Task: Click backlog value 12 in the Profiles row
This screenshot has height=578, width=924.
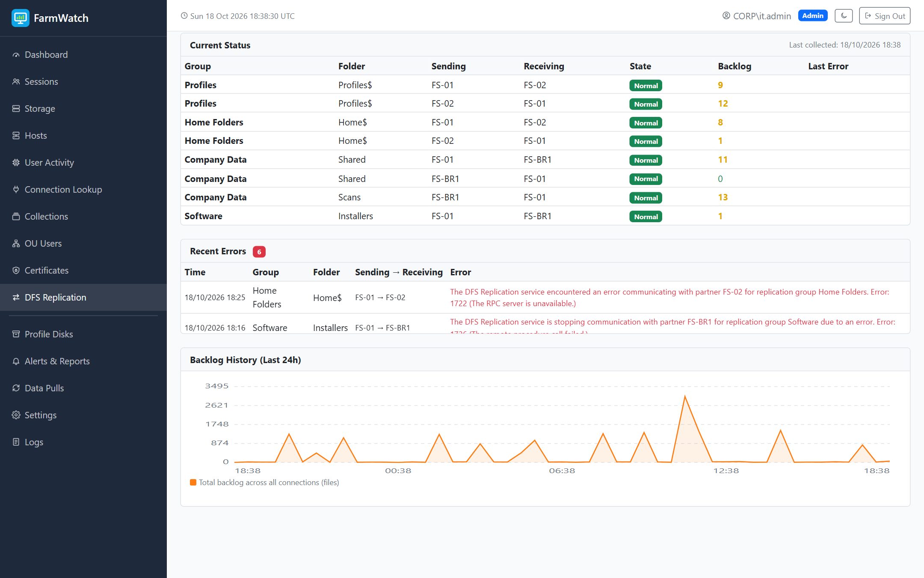Action: 723,104
